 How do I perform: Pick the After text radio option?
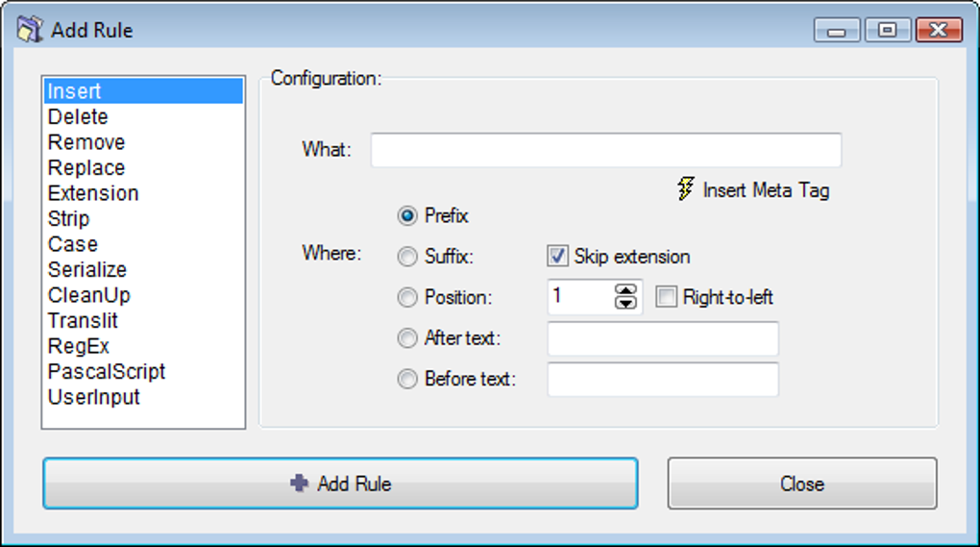coord(407,338)
